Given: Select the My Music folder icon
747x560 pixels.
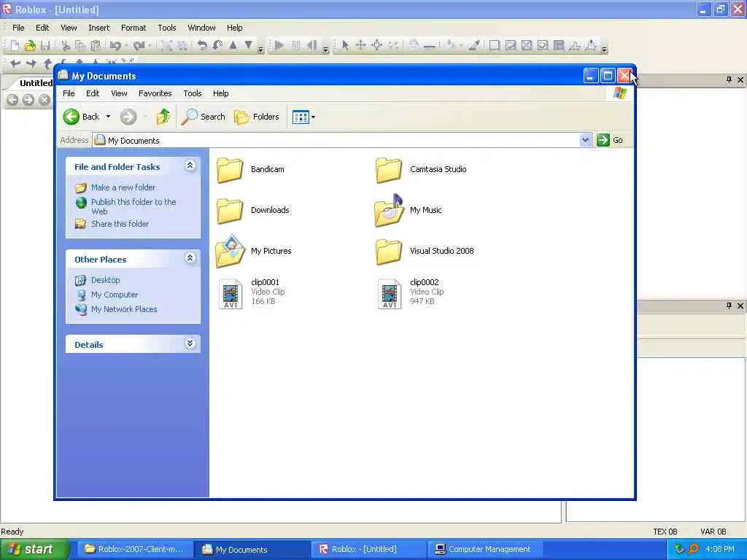Looking at the screenshot, I should [x=389, y=211].
